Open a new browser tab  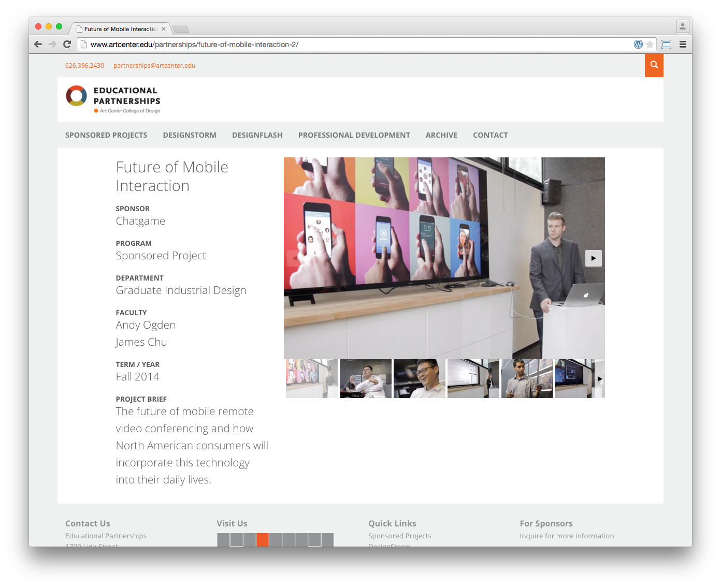tap(181, 29)
